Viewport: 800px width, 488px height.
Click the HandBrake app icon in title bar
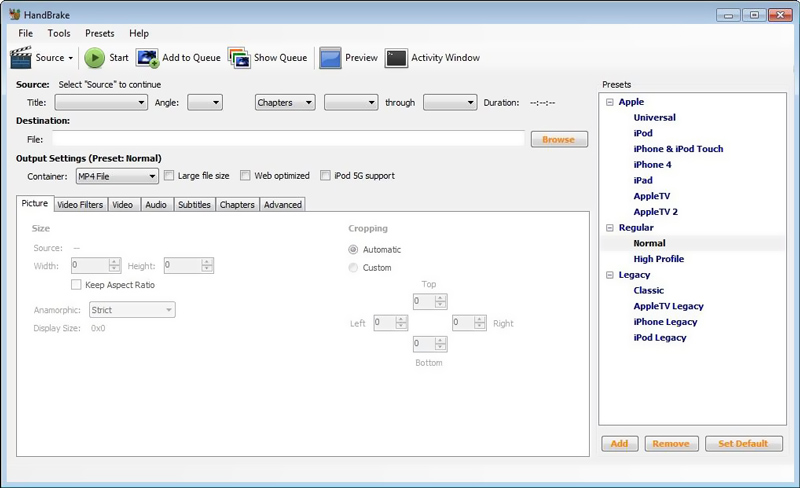point(14,14)
